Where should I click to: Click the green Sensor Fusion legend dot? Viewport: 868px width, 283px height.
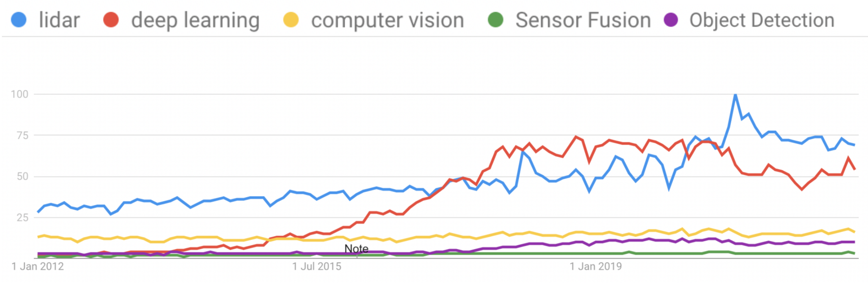click(x=496, y=20)
